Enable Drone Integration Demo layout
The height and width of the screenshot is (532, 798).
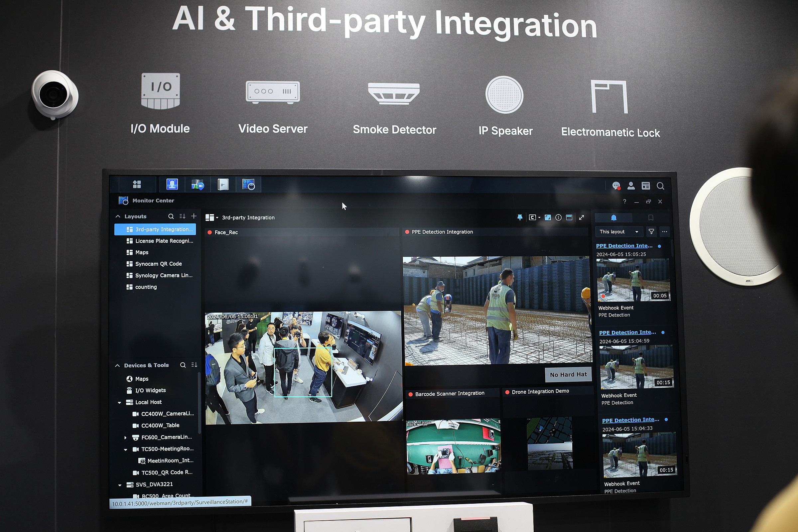pyautogui.click(x=539, y=391)
